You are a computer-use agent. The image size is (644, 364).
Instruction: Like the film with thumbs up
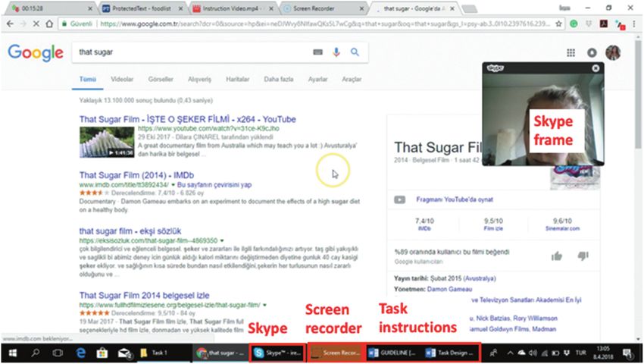[557, 256]
